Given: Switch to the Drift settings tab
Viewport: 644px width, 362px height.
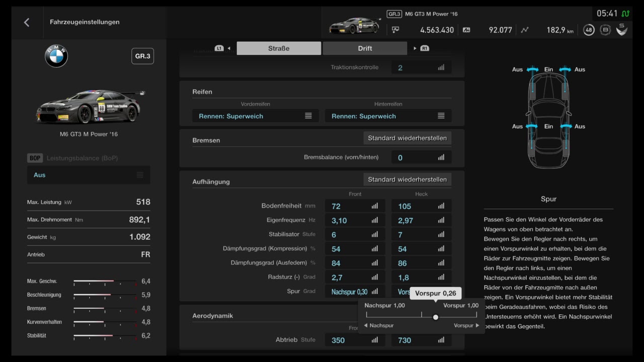Looking at the screenshot, I should (x=365, y=48).
